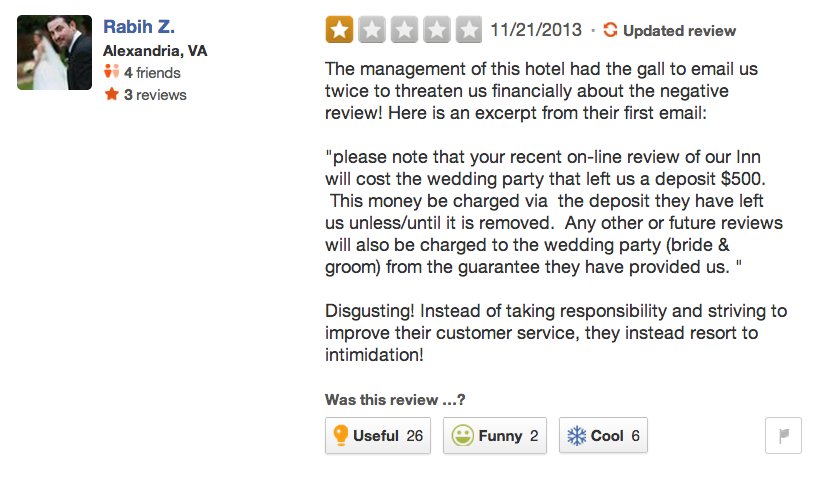Screen dimensions: 821x478
Task: Click the Rabih Z. username link
Action: [139, 27]
